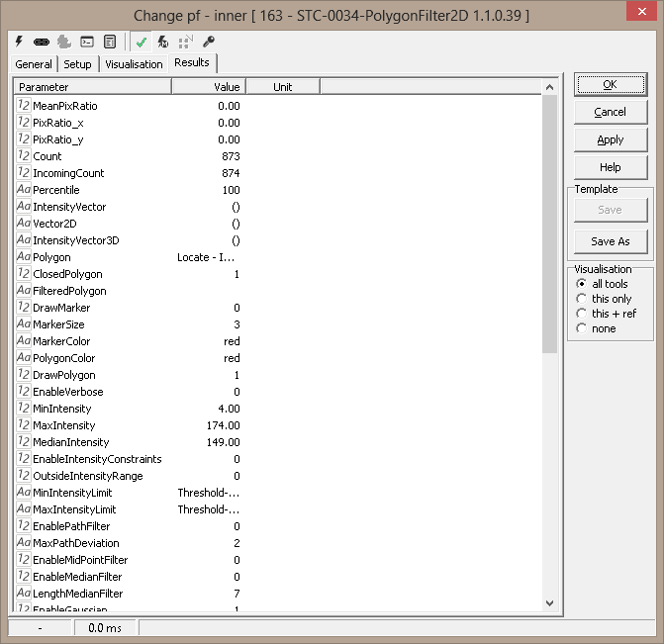Select the 'this only' visualisation option
This screenshot has height=644, width=664.
click(582, 299)
